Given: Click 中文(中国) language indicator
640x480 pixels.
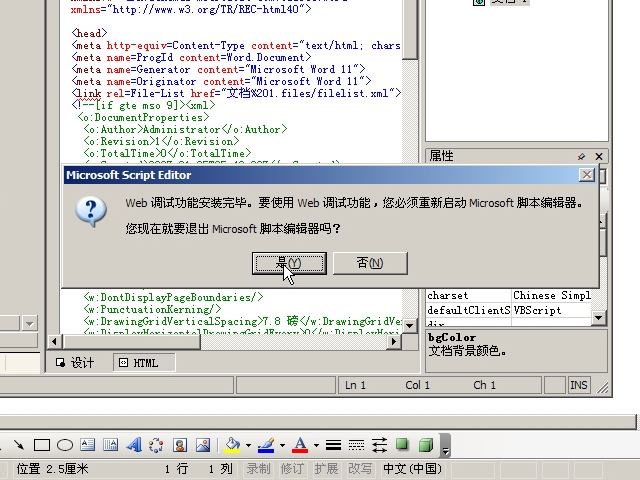Looking at the screenshot, I should 413,469.
